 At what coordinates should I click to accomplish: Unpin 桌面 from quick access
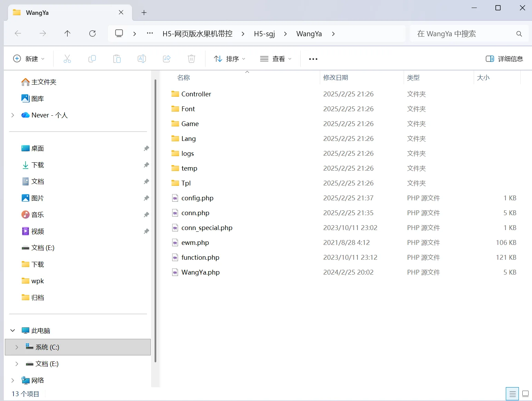(x=146, y=149)
